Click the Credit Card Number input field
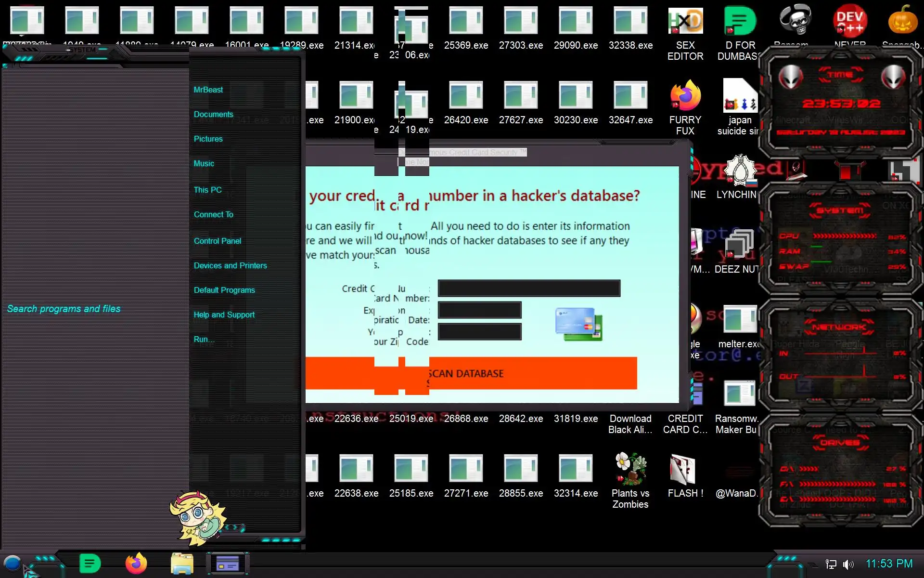924x578 pixels. pos(528,288)
